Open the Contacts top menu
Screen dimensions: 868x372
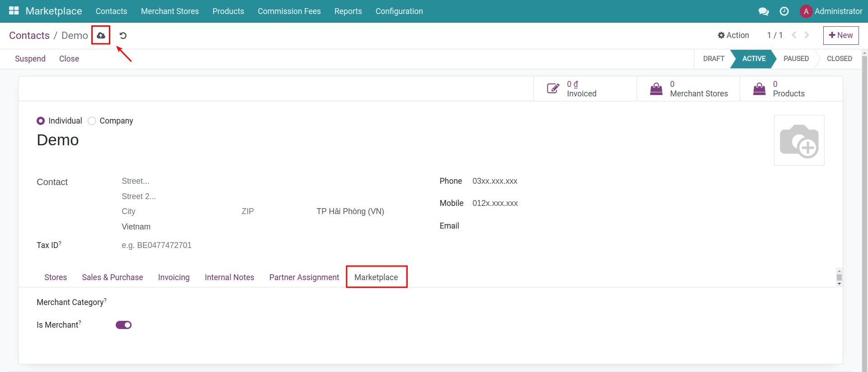(111, 11)
